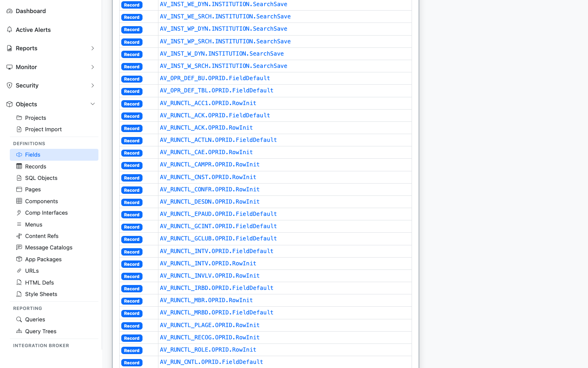The height and width of the screenshot is (368, 588).
Task: Open AV_INST_WE_SRCH.INSTITUTION.SearchSave link
Action: 225,17
